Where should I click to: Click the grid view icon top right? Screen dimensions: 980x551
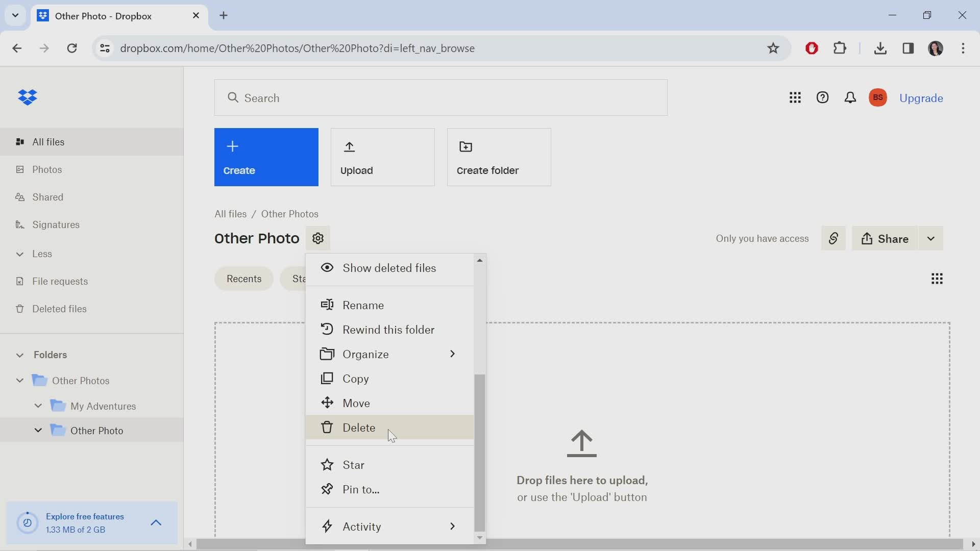pyautogui.click(x=938, y=279)
